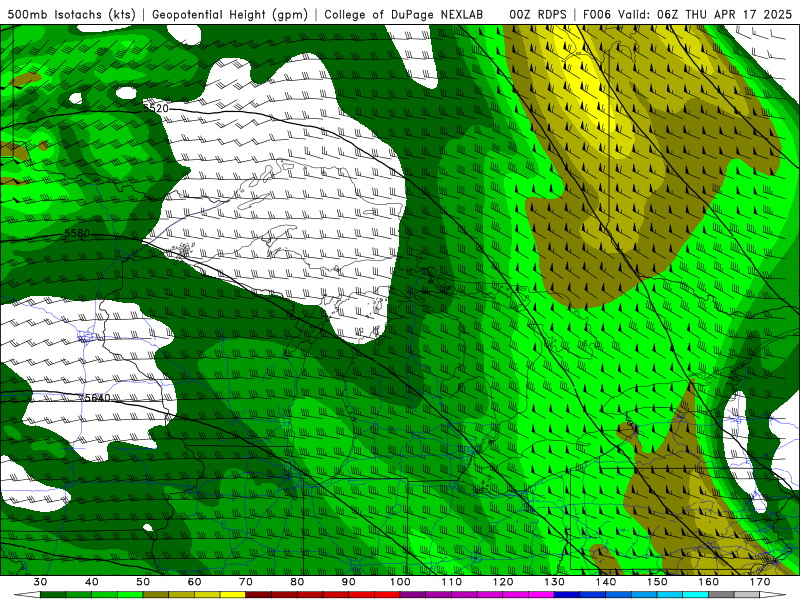Click the 40 value on the color scale
Viewport: 800px width, 600px height.
(x=92, y=582)
